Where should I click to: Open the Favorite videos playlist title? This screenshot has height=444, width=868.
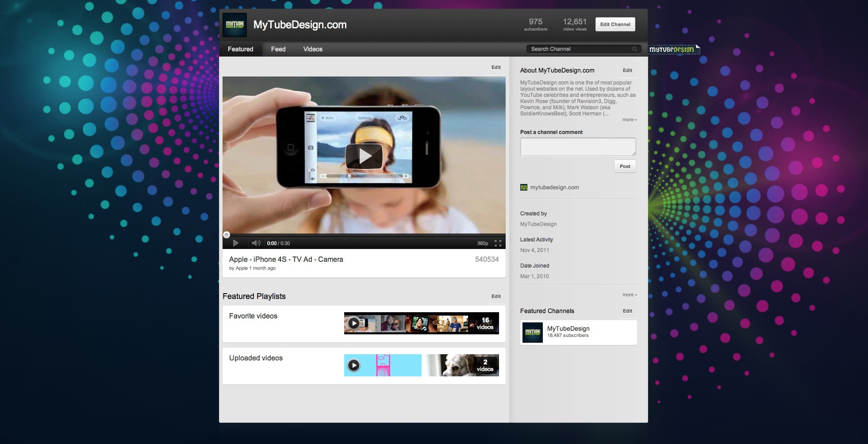click(253, 316)
